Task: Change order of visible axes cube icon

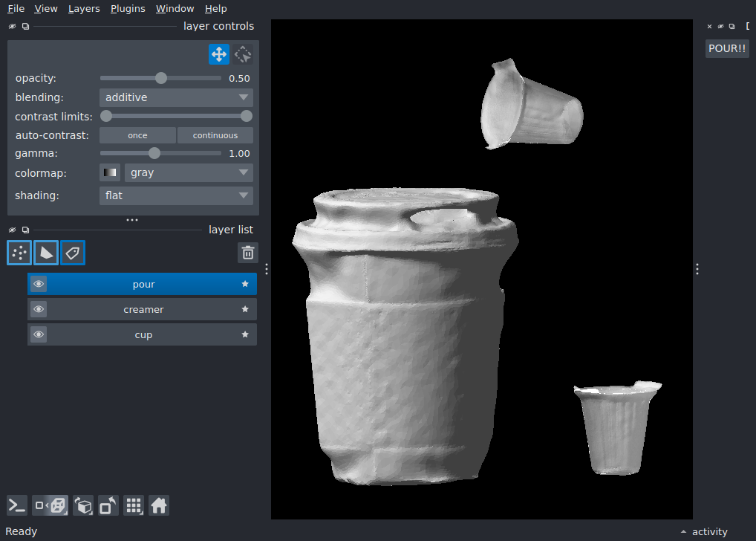Action: [x=83, y=506]
